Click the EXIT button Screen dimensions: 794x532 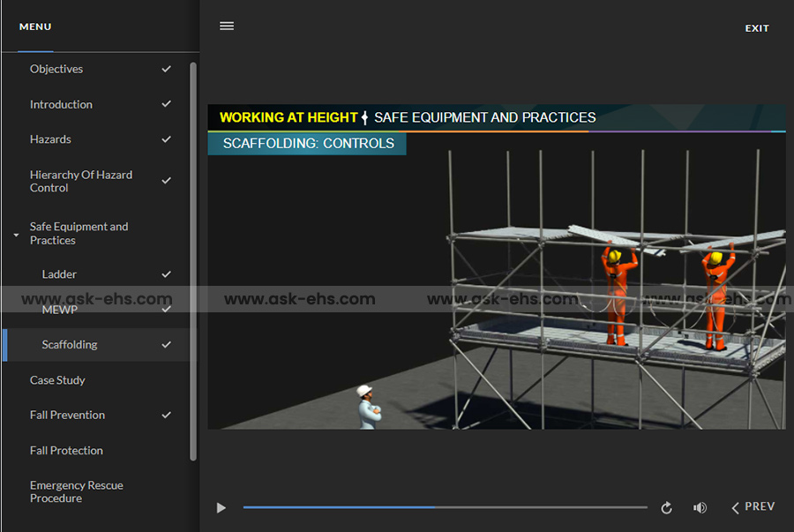[756, 28]
